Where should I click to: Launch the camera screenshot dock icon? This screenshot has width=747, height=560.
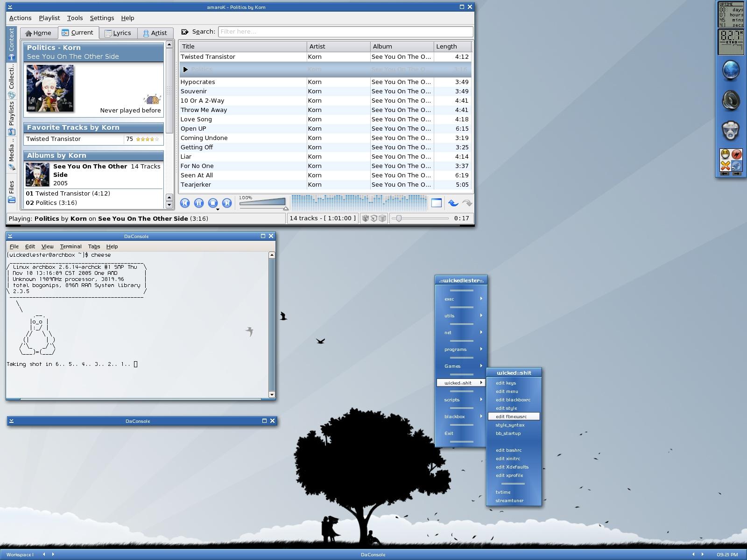pos(731,130)
